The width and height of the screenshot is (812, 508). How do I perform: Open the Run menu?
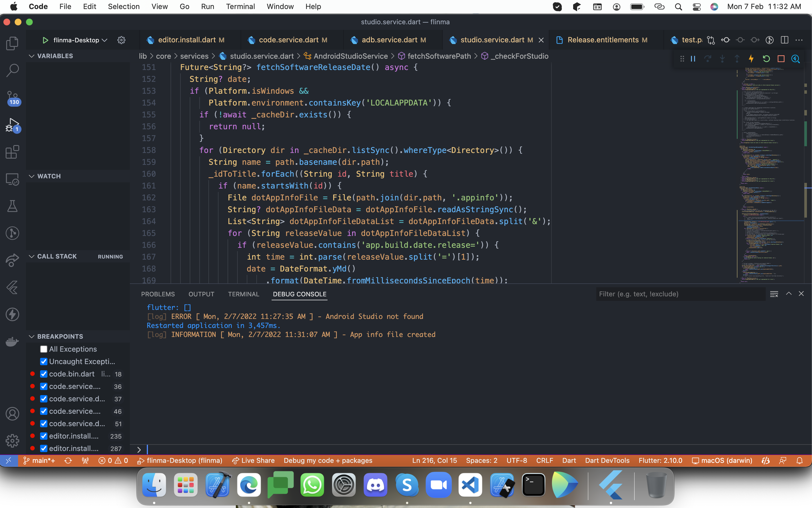[x=207, y=6]
